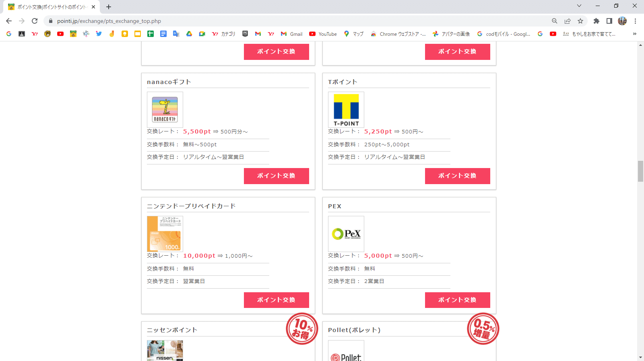
Task: Click the 5,500pt exchange rate
Action: [197, 131]
